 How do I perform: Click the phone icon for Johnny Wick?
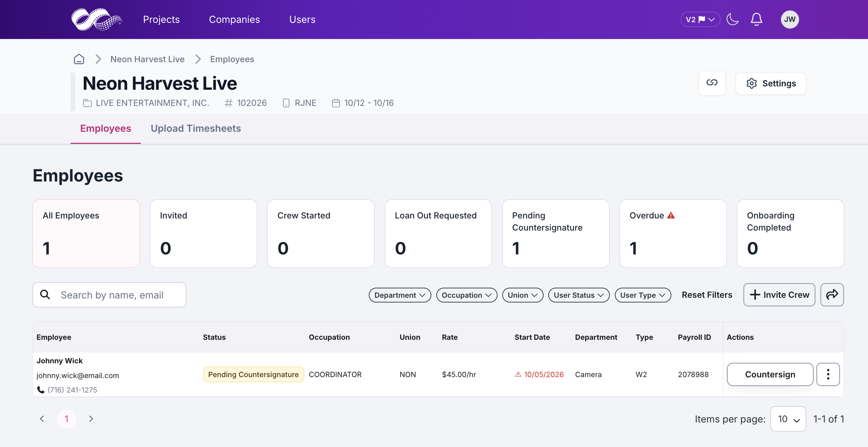(x=41, y=390)
